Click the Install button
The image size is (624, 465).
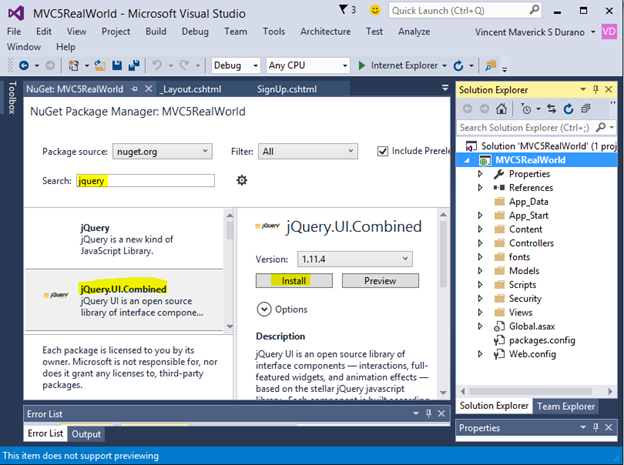pos(294,281)
